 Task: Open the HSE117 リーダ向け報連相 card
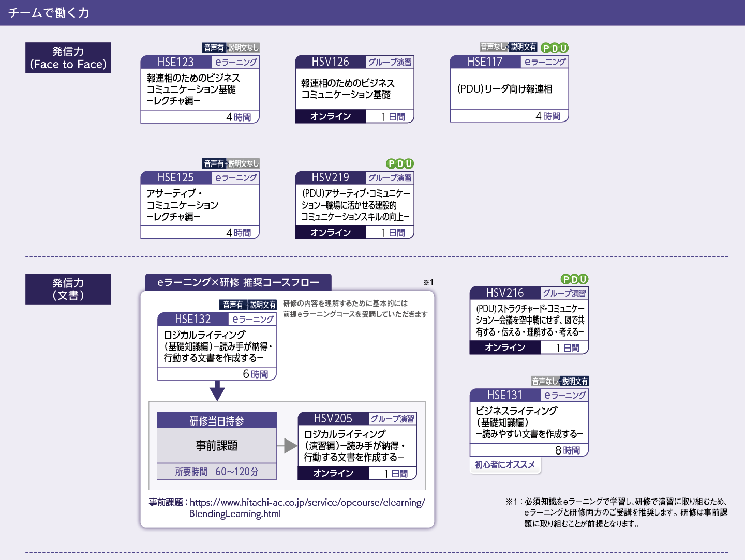click(x=509, y=89)
